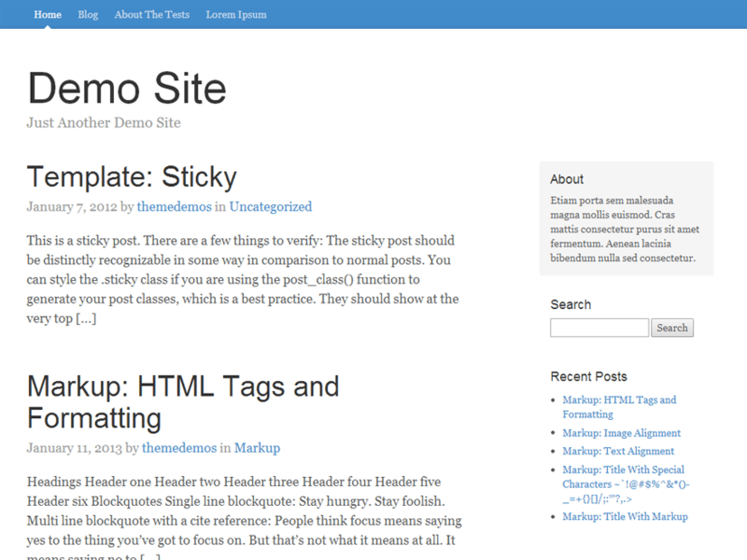Open recent post Markup: Image Alignment
747x560 pixels.
click(x=624, y=433)
